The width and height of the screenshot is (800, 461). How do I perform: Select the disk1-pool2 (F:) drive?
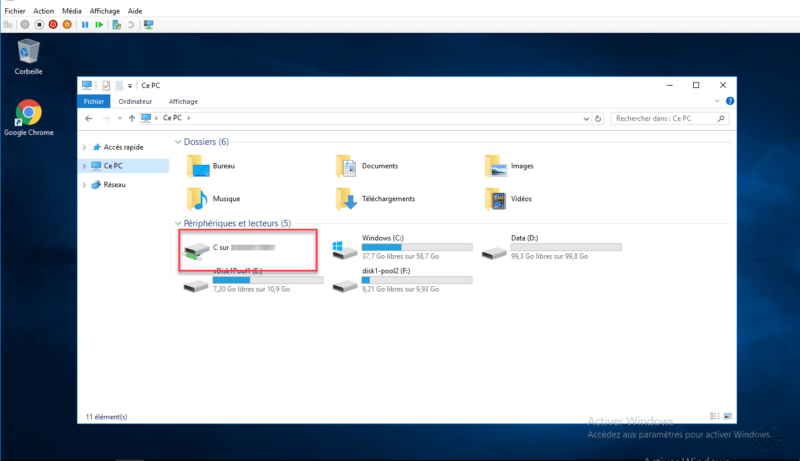click(402, 280)
